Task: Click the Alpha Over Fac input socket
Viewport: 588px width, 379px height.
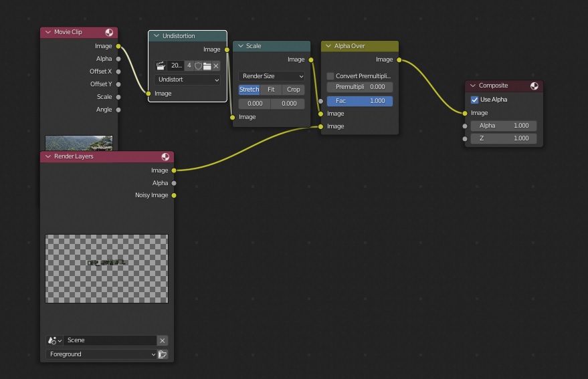Action: [320, 101]
